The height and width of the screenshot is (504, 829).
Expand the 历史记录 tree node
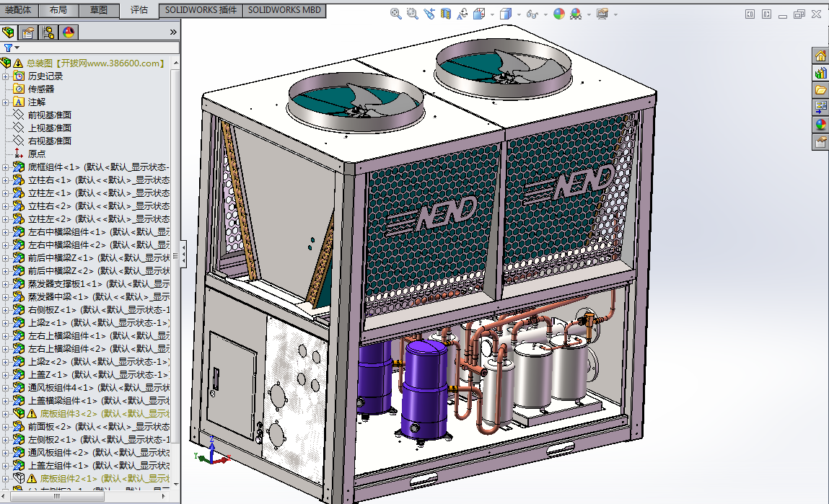[x=6, y=76]
